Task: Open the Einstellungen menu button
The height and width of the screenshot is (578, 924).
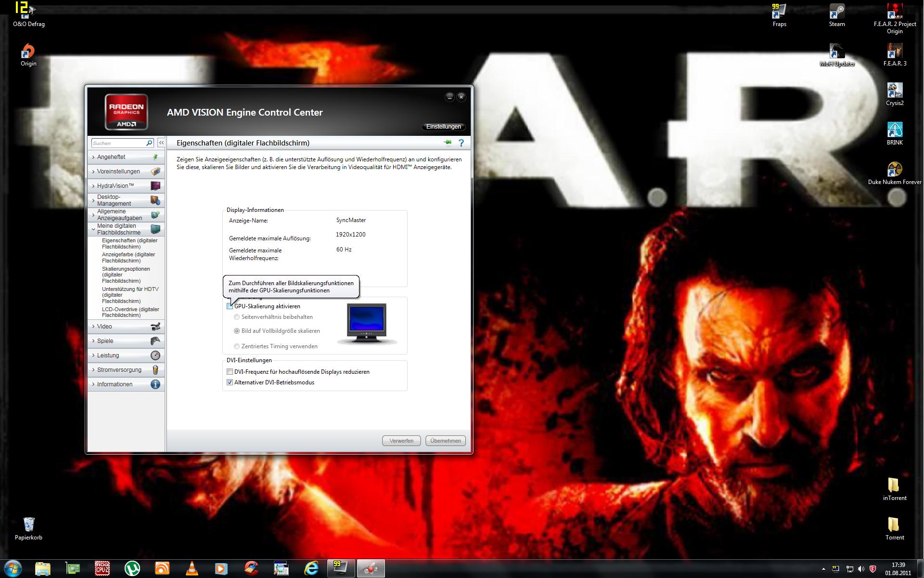Action: (443, 127)
